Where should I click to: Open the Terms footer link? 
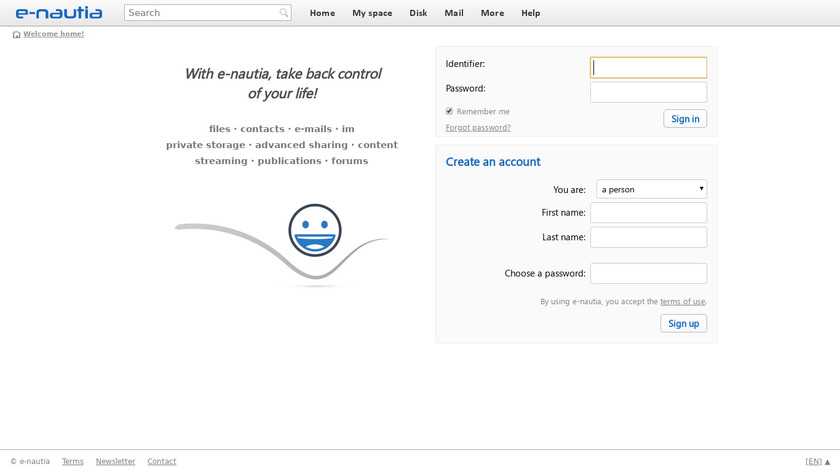point(72,461)
